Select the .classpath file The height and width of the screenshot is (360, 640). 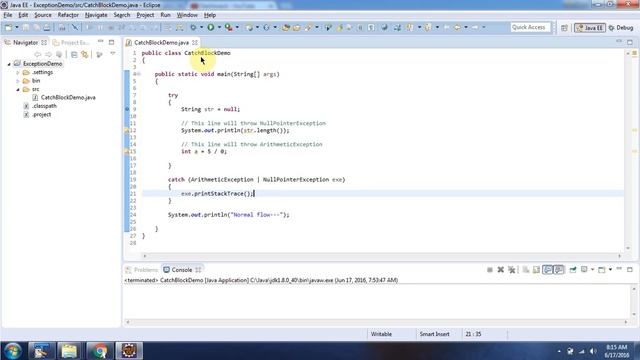click(40, 106)
